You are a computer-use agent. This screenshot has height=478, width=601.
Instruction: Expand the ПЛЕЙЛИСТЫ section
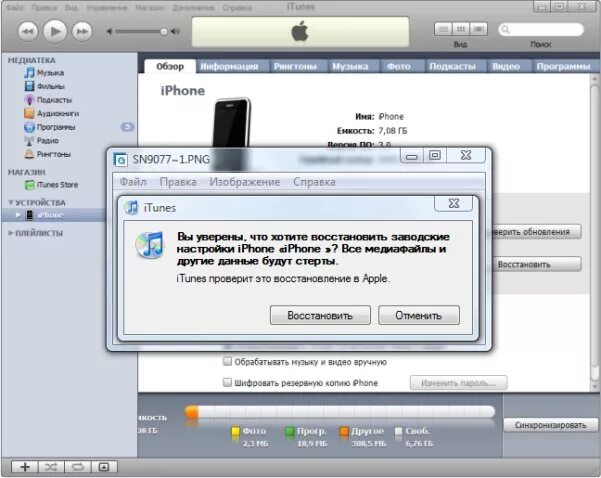pos(11,233)
